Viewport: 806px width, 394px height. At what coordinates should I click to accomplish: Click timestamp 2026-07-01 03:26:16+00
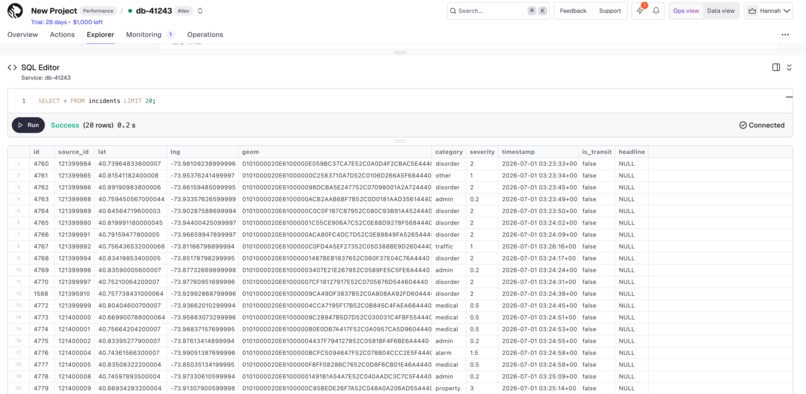point(537,246)
